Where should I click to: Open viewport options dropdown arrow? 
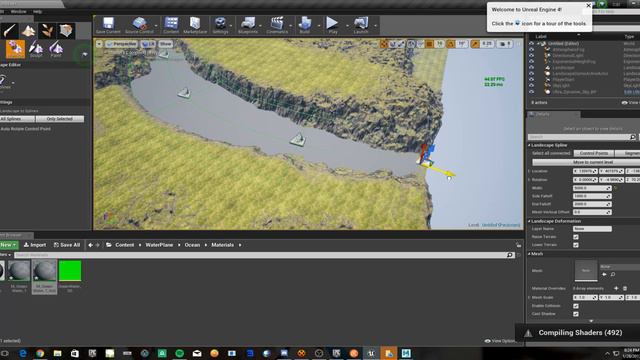(x=99, y=44)
